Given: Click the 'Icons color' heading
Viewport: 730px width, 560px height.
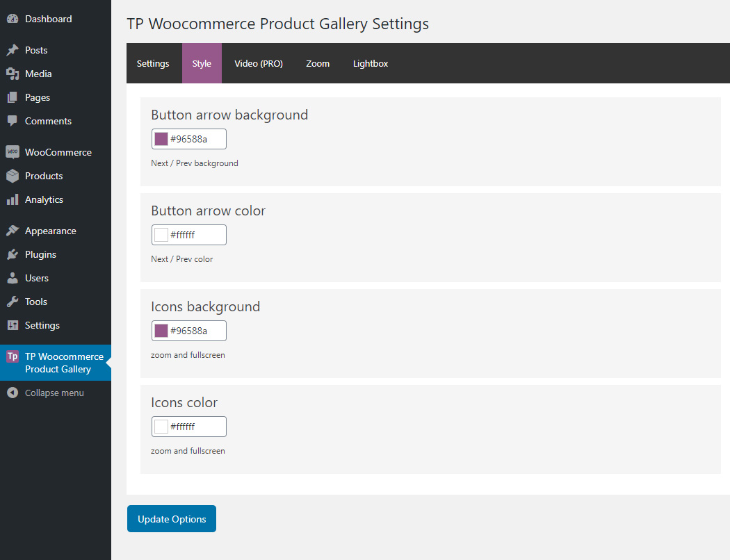Looking at the screenshot, I should coord(184,402).
